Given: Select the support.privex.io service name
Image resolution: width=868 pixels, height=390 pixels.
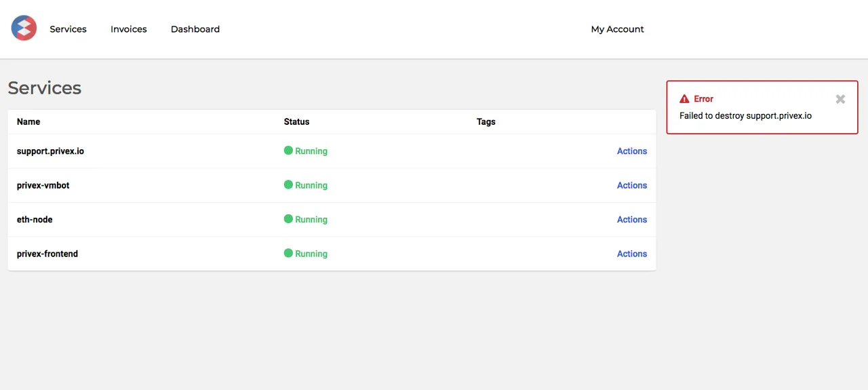Looking at the screenshot, I should click(51, 151).
